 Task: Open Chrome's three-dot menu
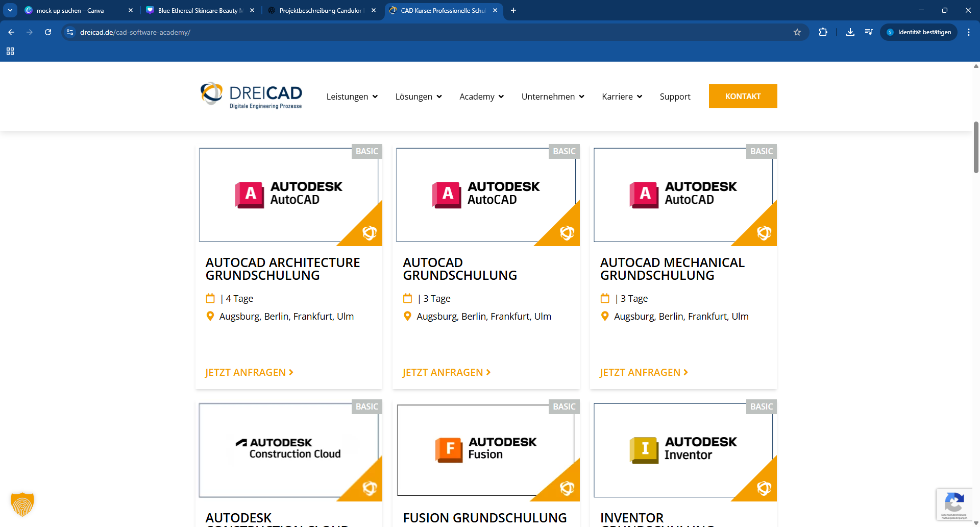pos(968,32)
